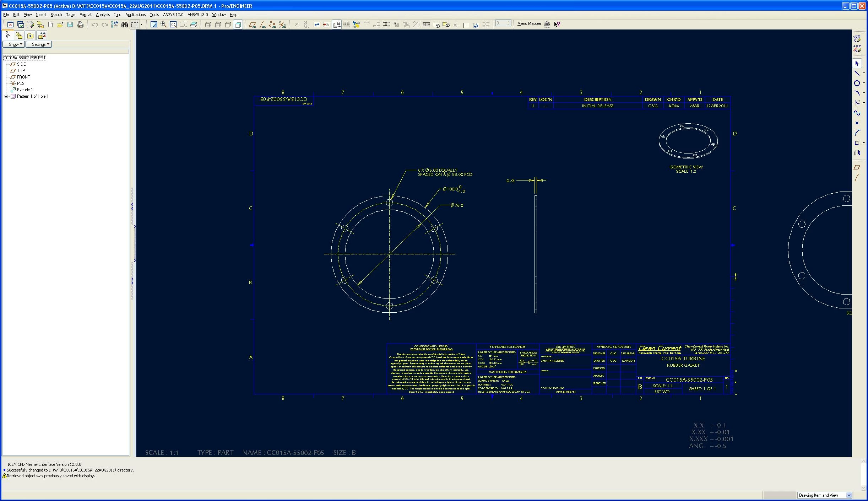The image size is (868, 501).
Task: Open the Analysis menu
Action: click(x=103, y=15)
